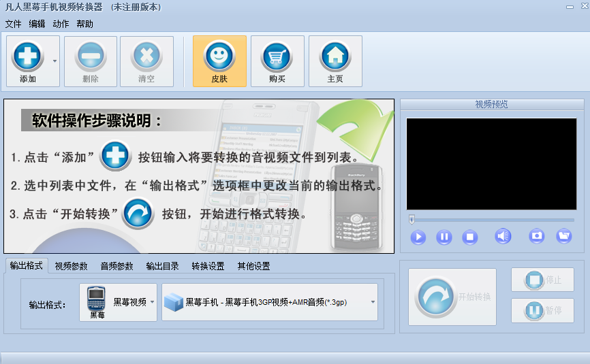Open the 文件 menu
This screenshot has height=364, width=590.
click(13, 24)
